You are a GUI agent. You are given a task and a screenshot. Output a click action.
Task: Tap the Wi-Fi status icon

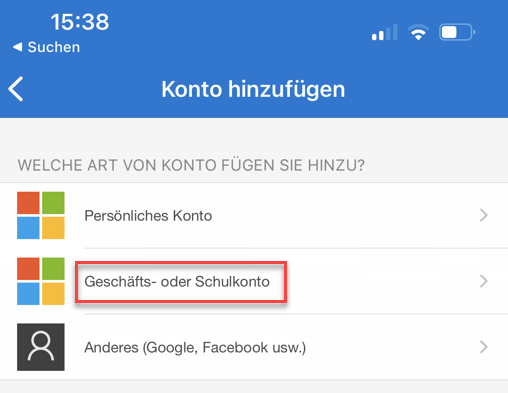click(418, 33)
